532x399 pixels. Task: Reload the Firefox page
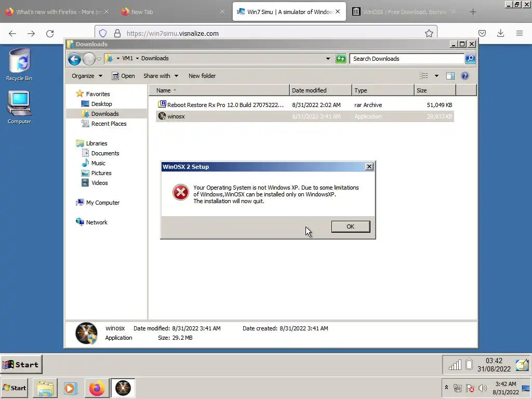click(x=50, y=33)
